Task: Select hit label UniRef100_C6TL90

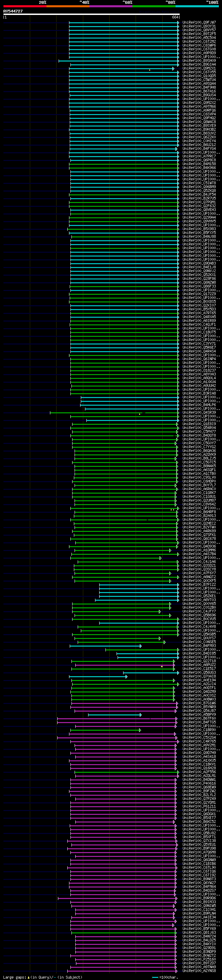Action: (x=199, y=867)
